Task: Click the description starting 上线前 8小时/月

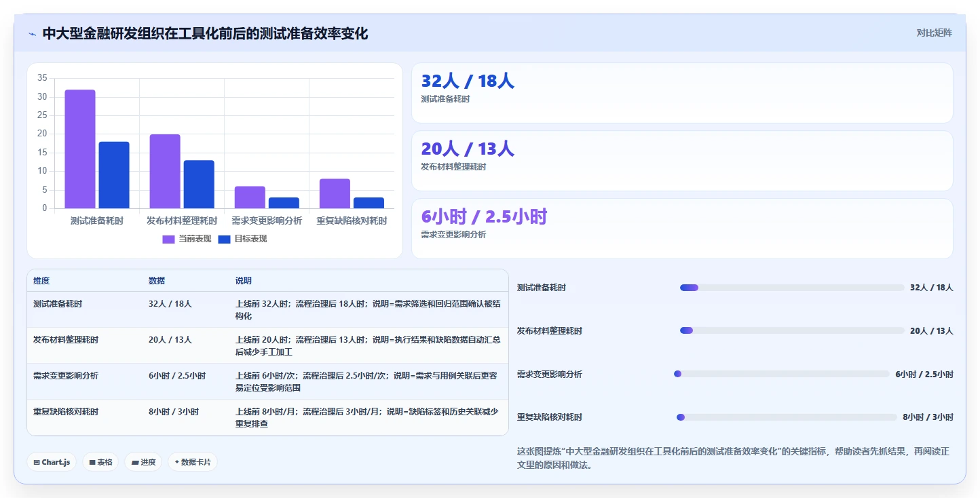Action: [368, 418]
